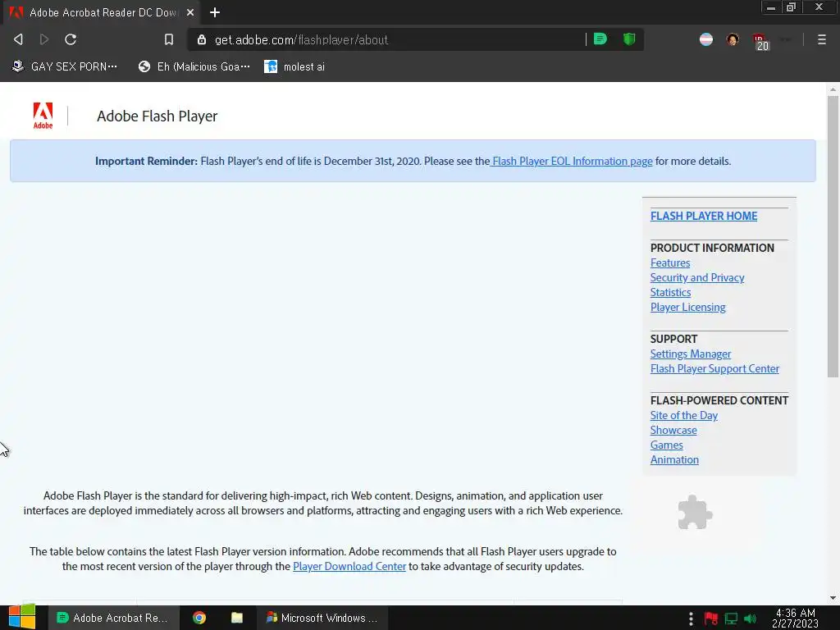Image resolution: width=840 pixels, height=630 pixels.
Task: Click the 'SUPPORT' sidebar heading
Action: [x=673, y=339]
